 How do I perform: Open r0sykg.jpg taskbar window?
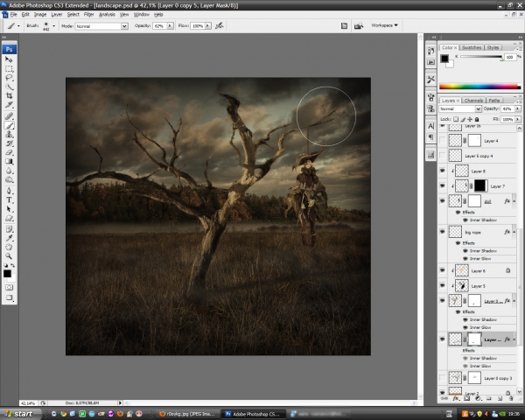pyautogui.click(x=187, y=414)
